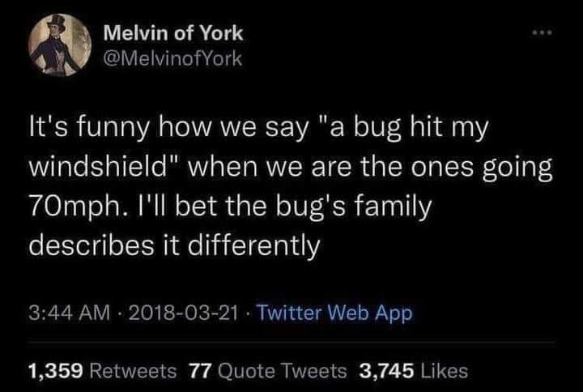
Task: Click the last line "describes it differently"
Action: tap(174, 246)
